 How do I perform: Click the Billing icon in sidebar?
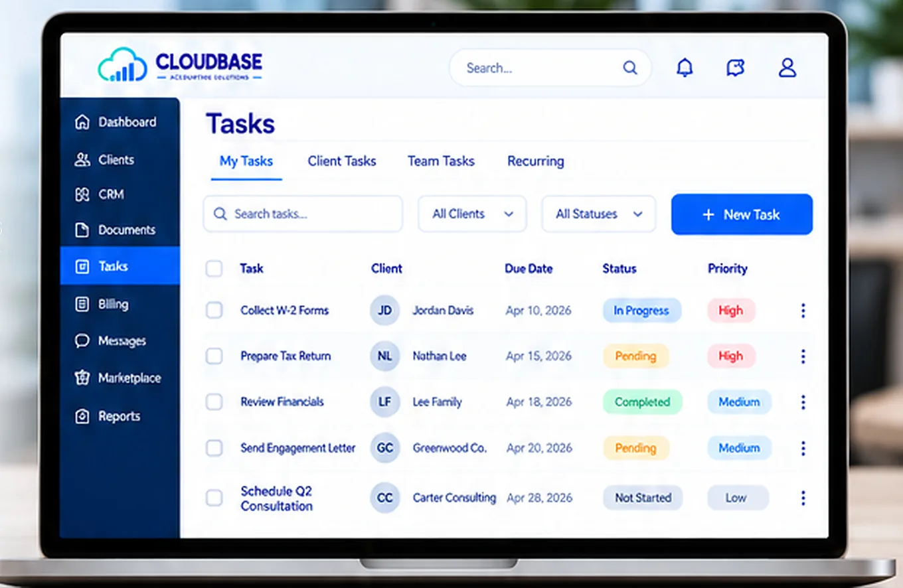(x=82, y=304)
